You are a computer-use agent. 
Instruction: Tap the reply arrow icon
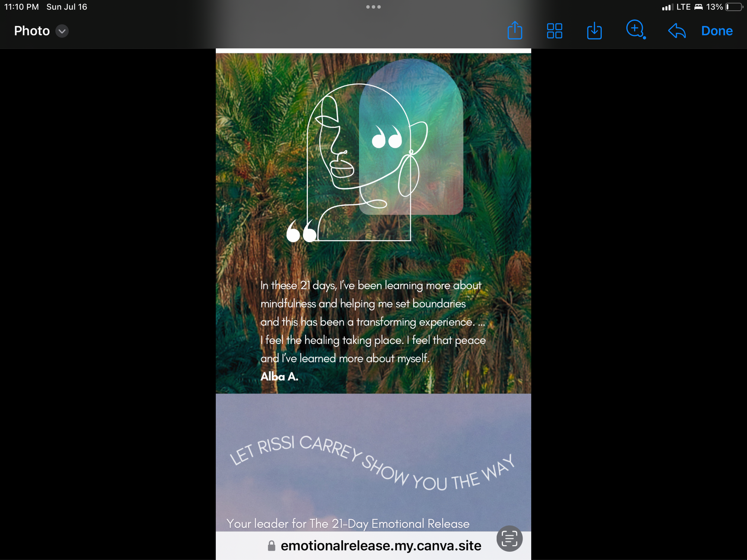pos(677,31)
